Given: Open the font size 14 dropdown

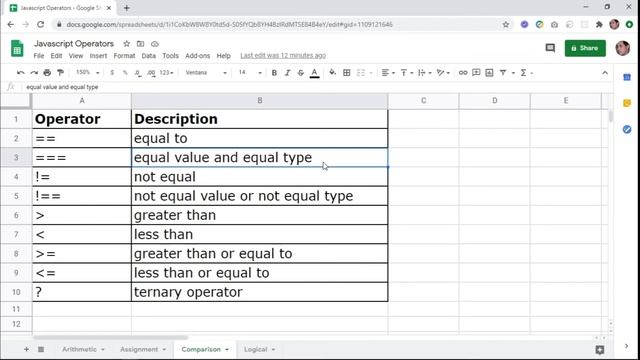Looking at the screenshot, I should (x=250, y=73).
